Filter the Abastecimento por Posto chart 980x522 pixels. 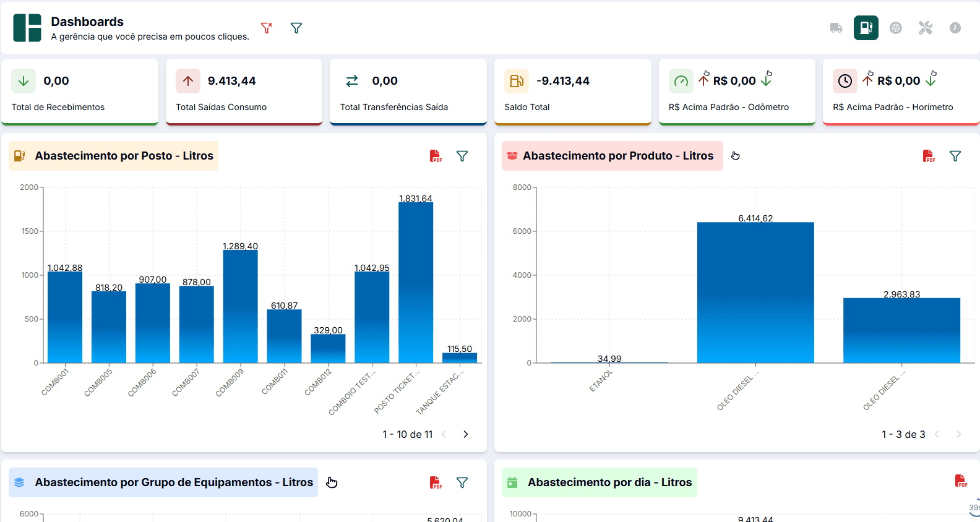pyautogui.click(x=462, y=156)
